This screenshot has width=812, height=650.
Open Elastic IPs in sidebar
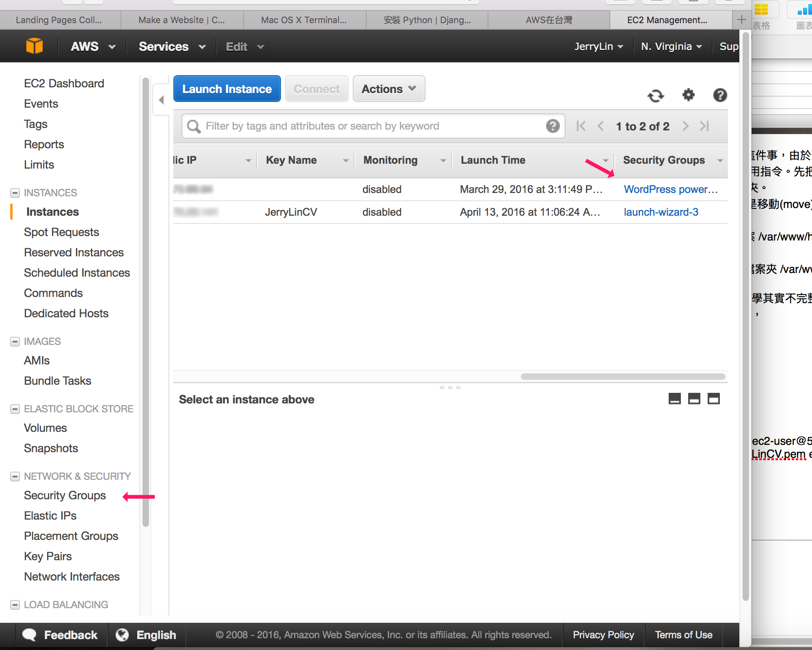coord(50,516)
